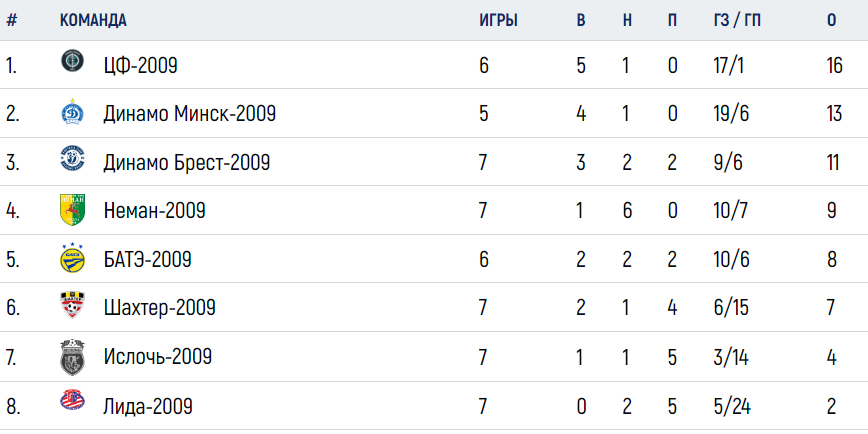Click the Шахтер-2009 team crest
The width and height of the screenshot is (868, 434).
click(72, 304)
